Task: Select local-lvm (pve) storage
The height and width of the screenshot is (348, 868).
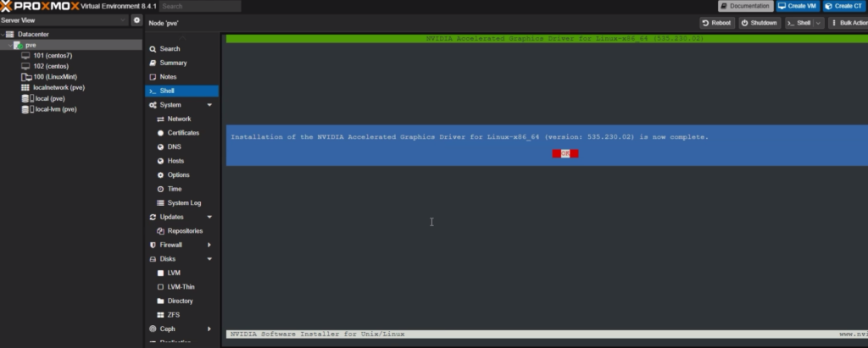Action: [x=56, y=109]
